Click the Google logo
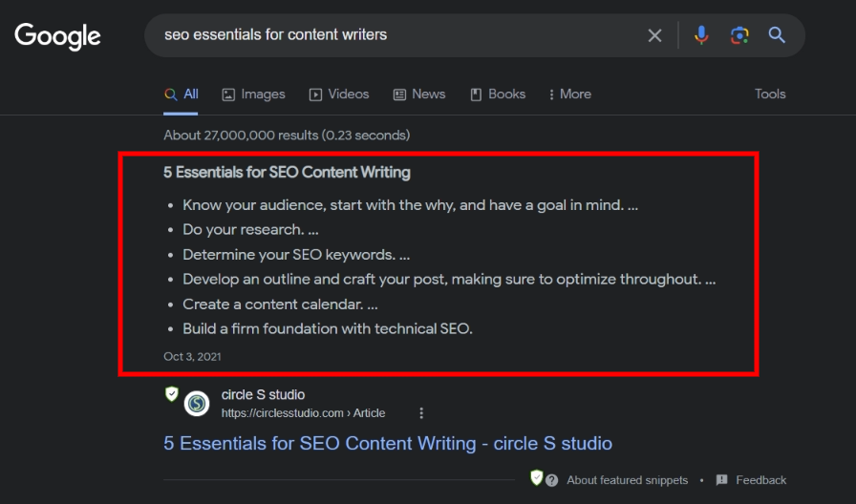Image resolution: width=856 pixels, height=504 pixels. (57, 36)
